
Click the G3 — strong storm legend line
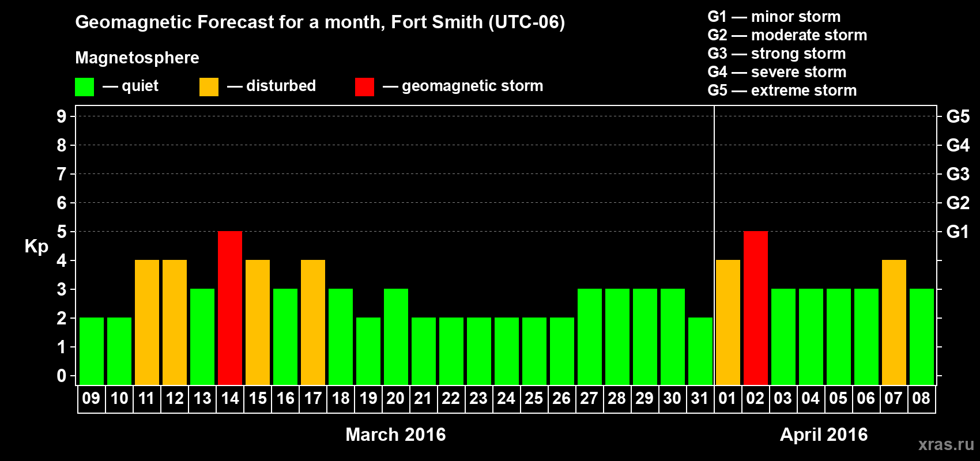(x=777, y=54)
